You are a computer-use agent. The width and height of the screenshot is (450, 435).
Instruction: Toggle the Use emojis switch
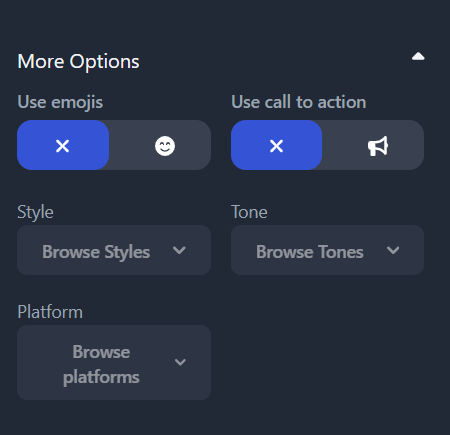coord(114,145)
